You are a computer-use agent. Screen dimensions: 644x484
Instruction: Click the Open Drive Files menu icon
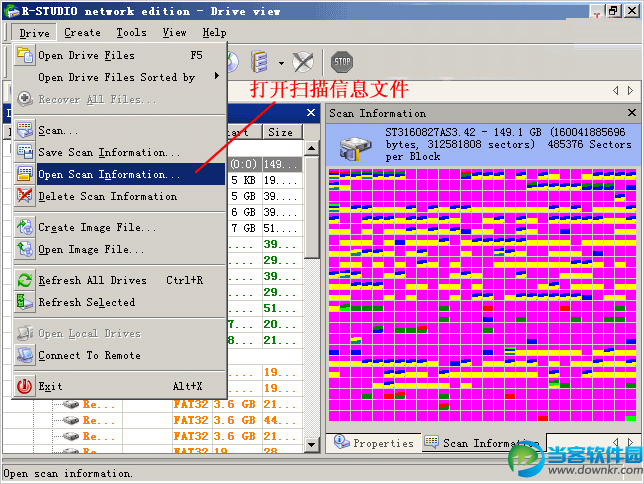(x=25, y=55)
